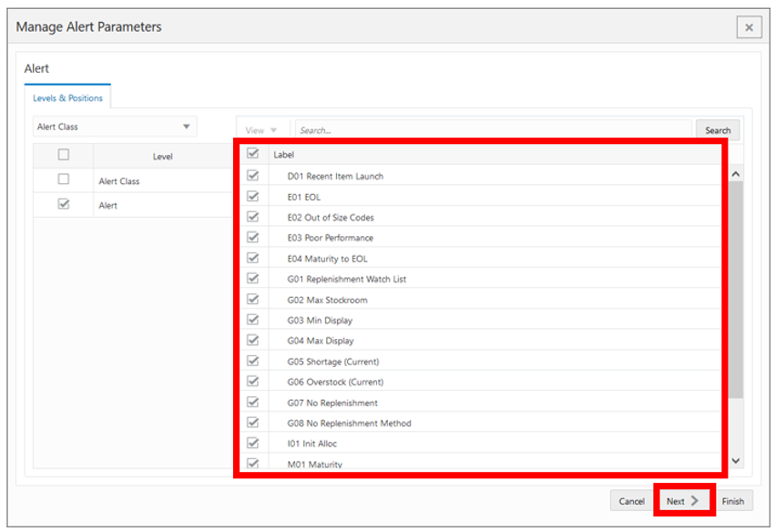This screenshot has width=776, height=532.
Task: Click the Cancel button
Action: (630, 501)
